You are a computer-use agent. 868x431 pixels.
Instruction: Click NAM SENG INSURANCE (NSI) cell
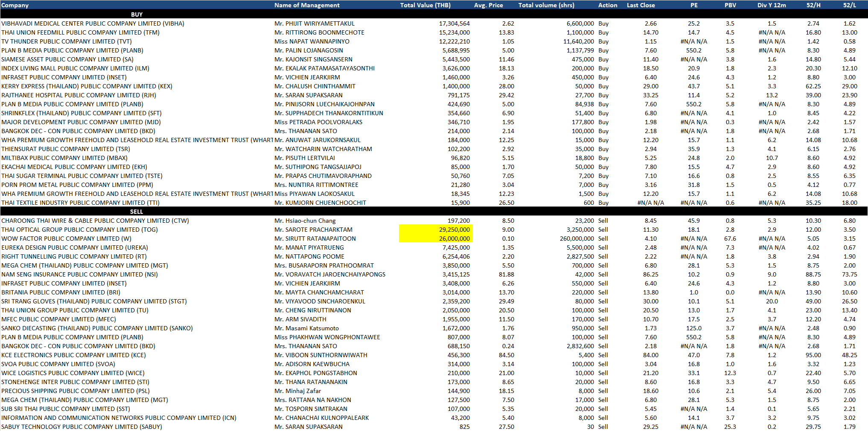(x=79, y=274)
